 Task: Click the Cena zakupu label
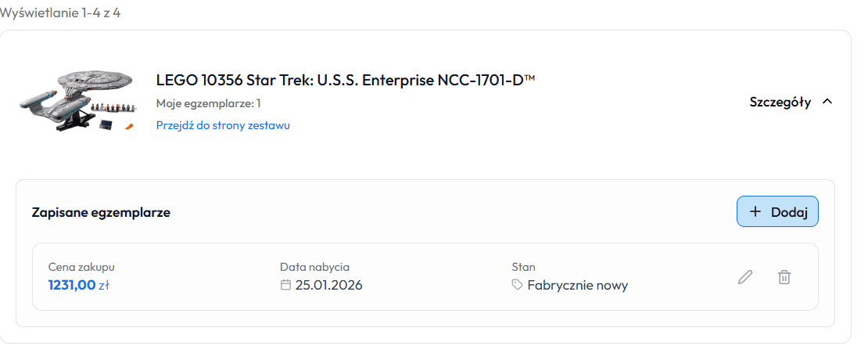click(x=81, y=267)
